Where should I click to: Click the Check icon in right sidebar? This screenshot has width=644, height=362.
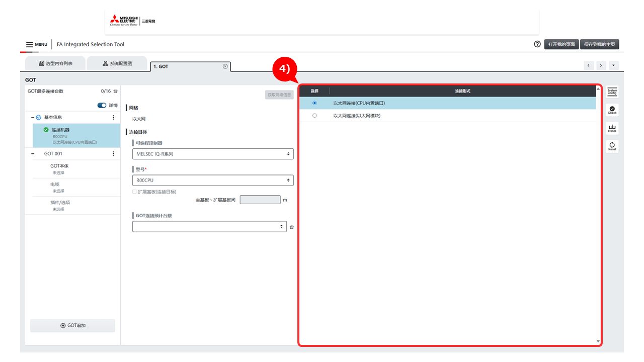(x=612, y=110)
